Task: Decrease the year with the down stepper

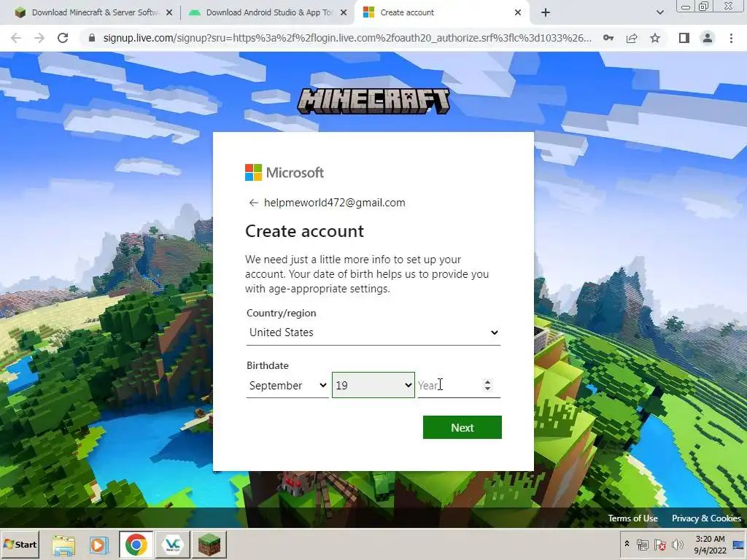Action: coord(487,389)
